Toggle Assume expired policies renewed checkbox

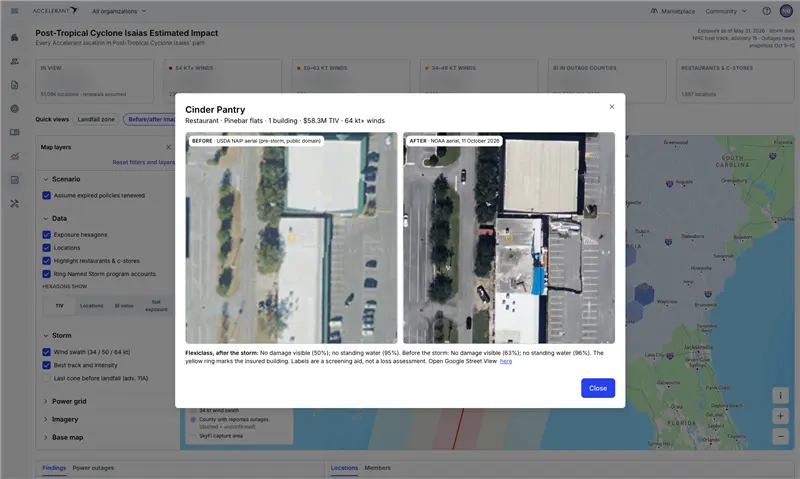pos(46,195)
